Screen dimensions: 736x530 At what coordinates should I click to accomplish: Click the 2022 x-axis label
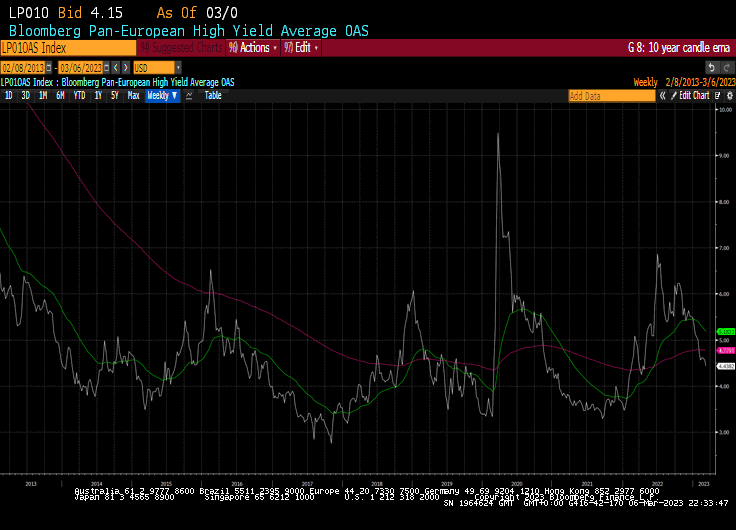tap(657, 484)
